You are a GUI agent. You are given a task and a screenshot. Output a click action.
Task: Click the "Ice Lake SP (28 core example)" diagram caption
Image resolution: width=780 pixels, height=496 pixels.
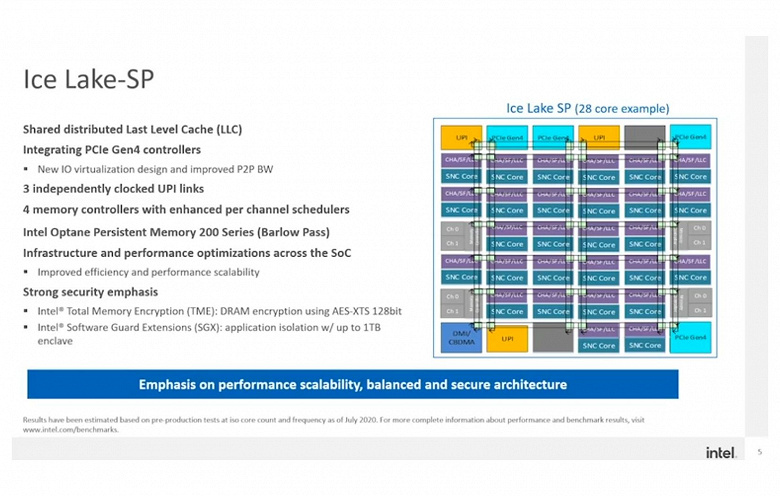(x=587, y=108)
